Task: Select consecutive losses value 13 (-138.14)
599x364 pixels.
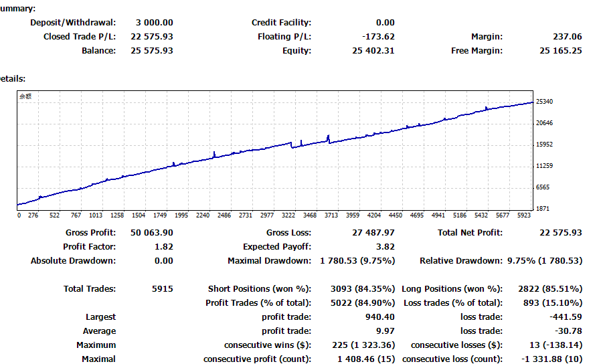Action: click(556, 345)
